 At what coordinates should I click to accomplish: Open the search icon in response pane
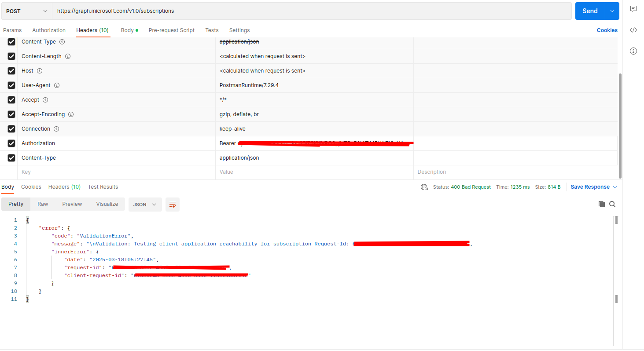click(x=612, y=204)
